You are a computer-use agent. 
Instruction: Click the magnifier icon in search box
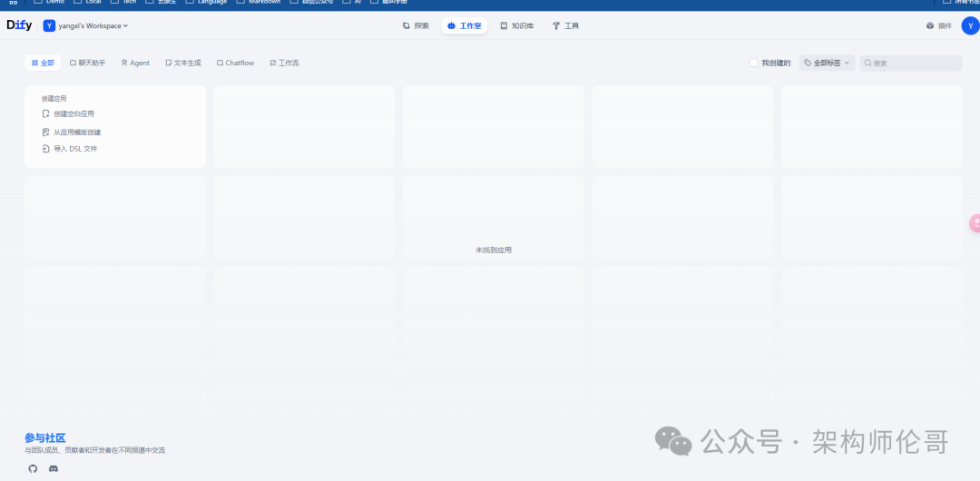tap(868, 63)
